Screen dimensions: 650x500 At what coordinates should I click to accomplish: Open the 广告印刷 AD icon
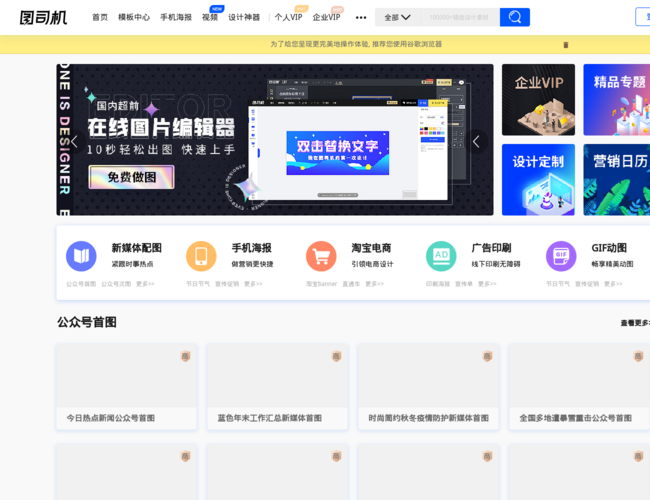(x=441, y=256)
